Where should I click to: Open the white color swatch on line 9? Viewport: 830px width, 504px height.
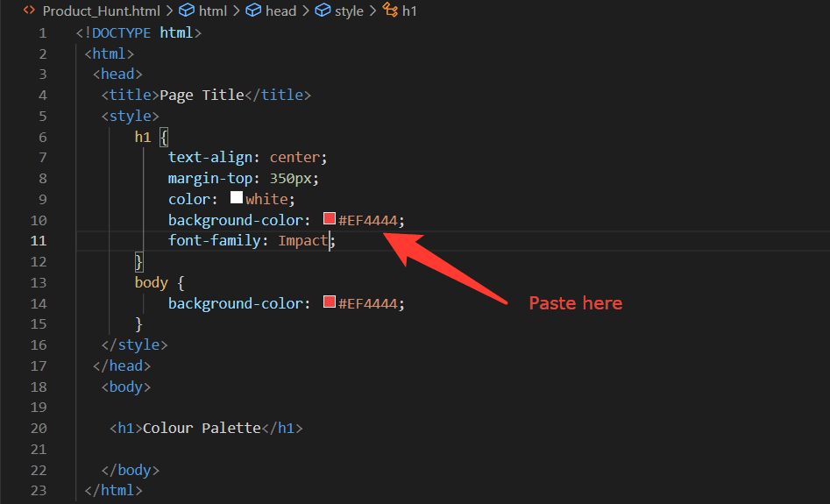click(x=237, y=198)
